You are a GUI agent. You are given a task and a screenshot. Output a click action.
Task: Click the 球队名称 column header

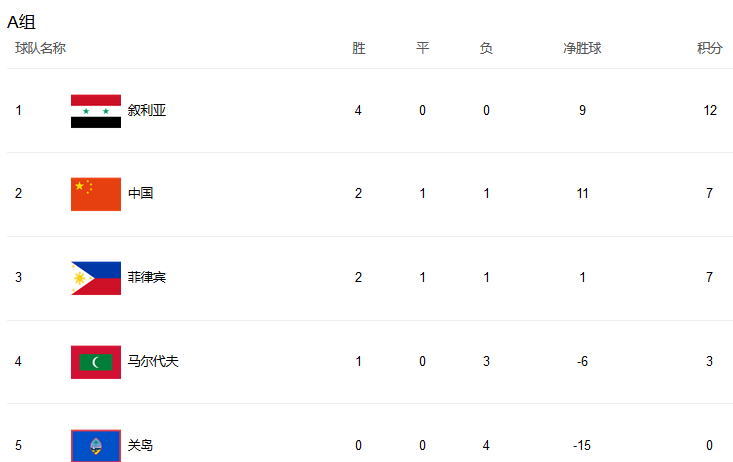40,48
